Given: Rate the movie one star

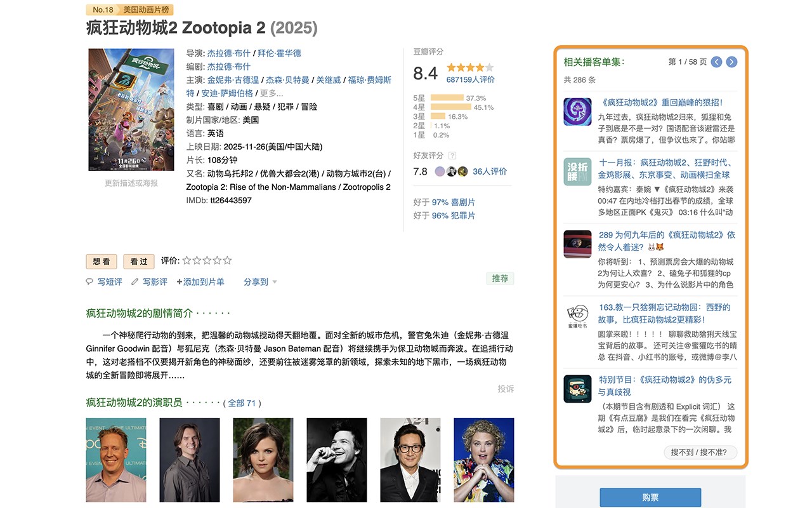Looking at the screenshot, I should pos(187,260).
